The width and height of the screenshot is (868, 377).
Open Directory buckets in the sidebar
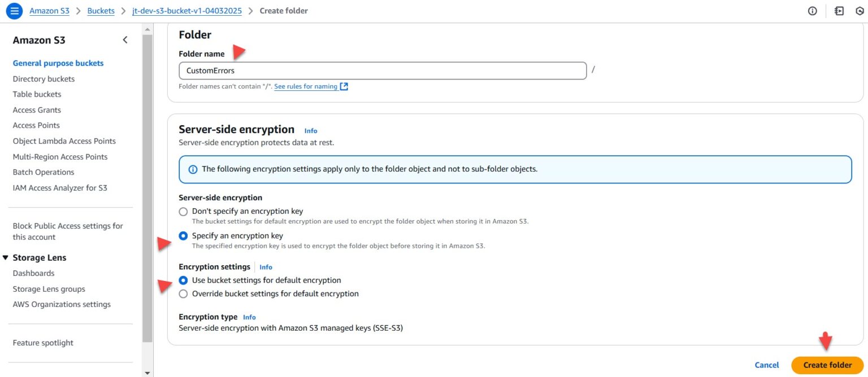(x=44, y=78)
